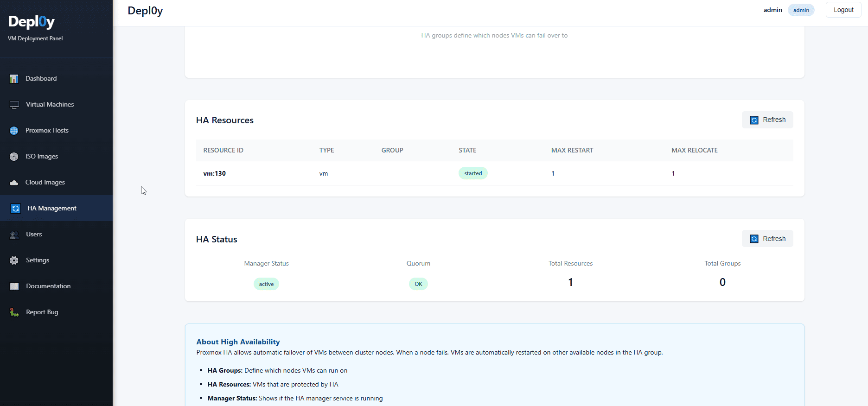Open the Virtual Machines menu item
The image size is (868, 406).
click(50, 105)
